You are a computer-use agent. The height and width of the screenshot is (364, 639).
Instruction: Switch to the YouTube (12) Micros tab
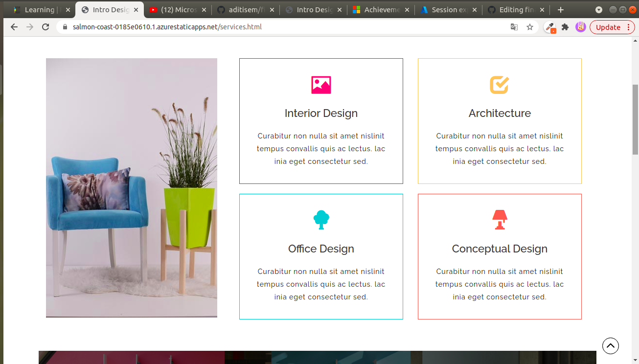[178, 10]
